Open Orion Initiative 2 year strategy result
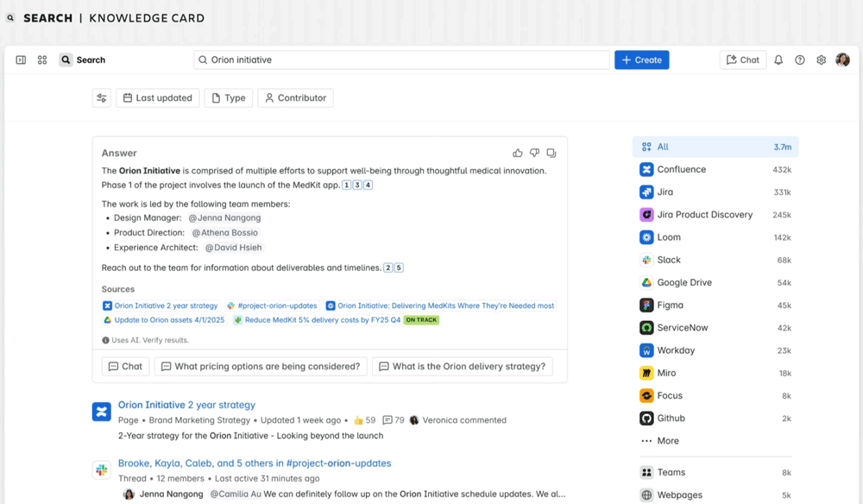The image size is (863, 504). (186, 405)
